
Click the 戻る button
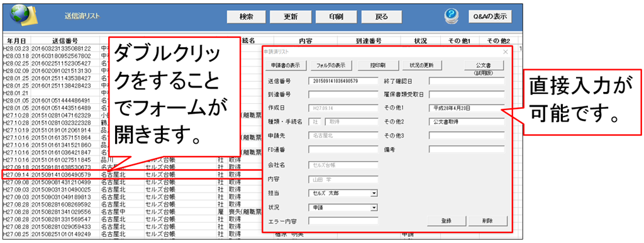pyautogui.click(x=382, y=16)
